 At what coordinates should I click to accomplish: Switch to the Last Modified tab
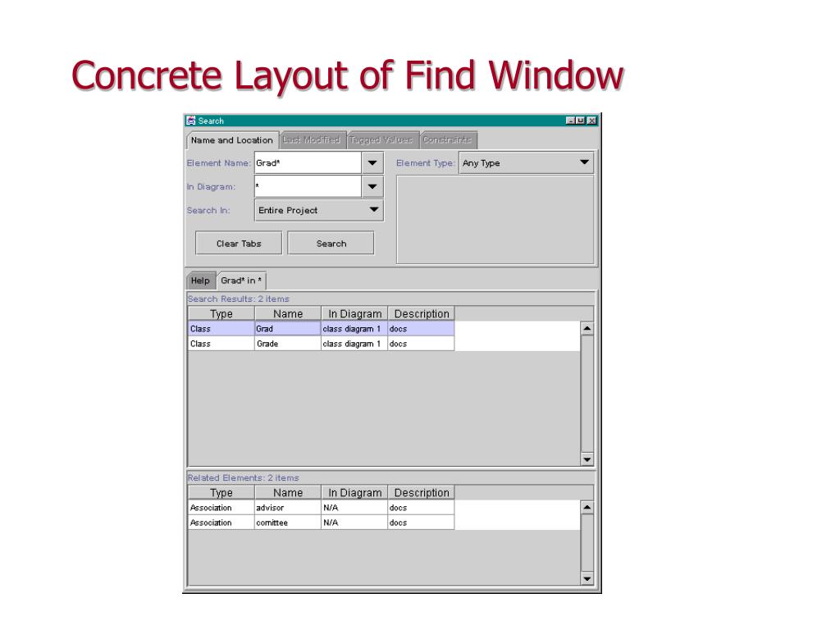click(x=312, y=139)
